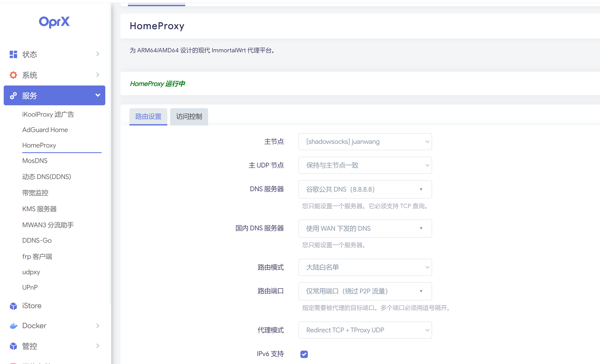
Task: Click the orange system gear icon
Action: pyautogui.click(x=13, y=75)
